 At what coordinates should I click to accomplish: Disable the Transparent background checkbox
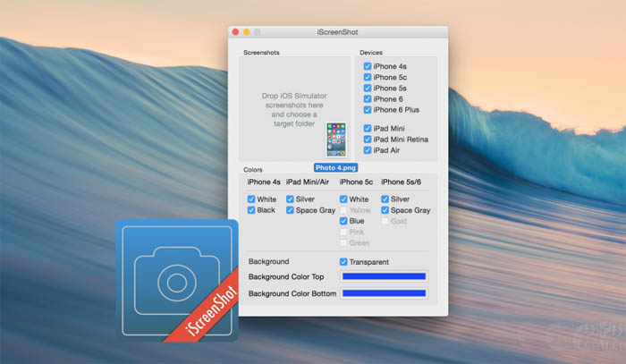[343, 262]
